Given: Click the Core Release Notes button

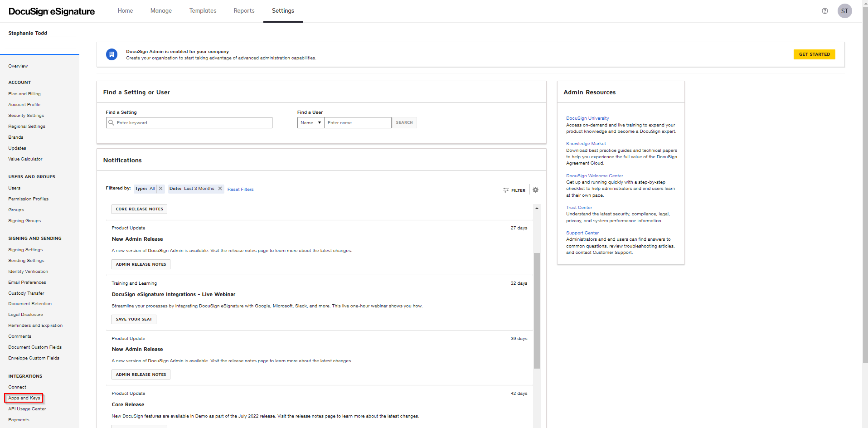Looking at the screenshot, I should coord(139,209).
